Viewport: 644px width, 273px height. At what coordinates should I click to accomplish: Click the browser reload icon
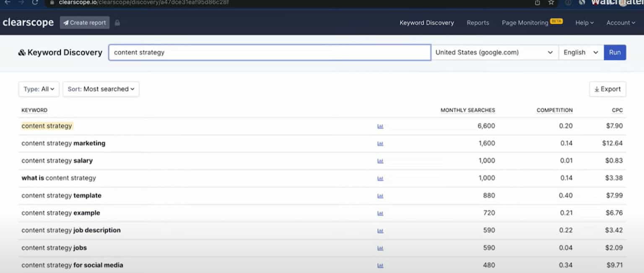[x=35, y=3]
